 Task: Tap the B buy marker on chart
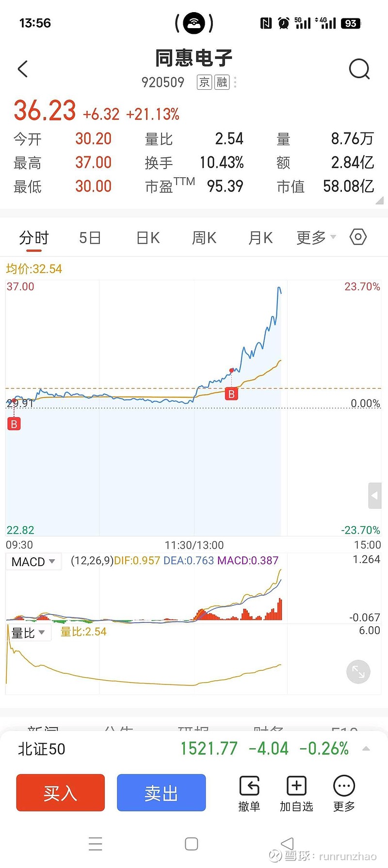pos(231,394)
